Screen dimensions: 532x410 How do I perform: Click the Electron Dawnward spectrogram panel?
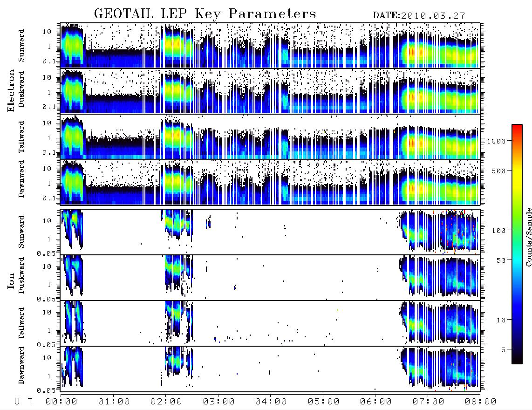(270, 183)
